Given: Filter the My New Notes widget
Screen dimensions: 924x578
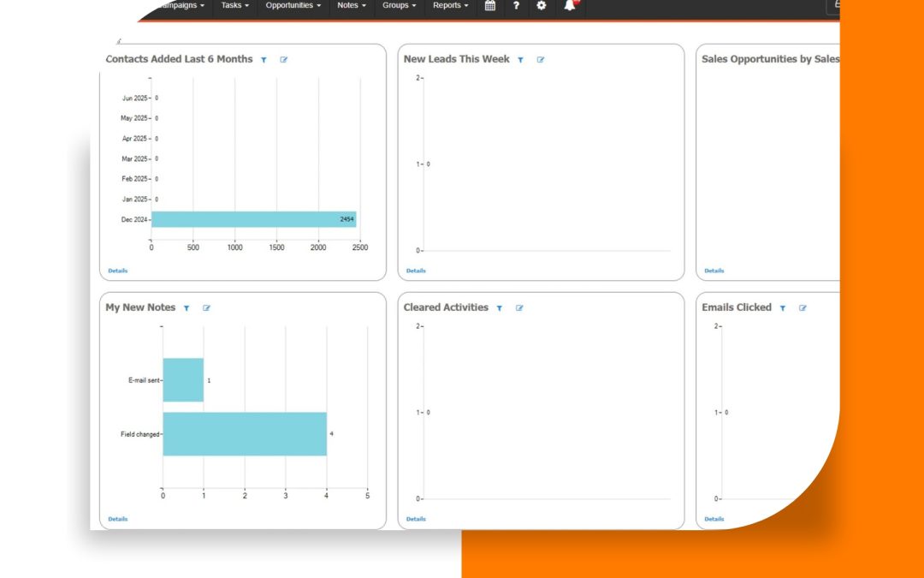Looking at the screenshot, I should click(x=187, y=308).
